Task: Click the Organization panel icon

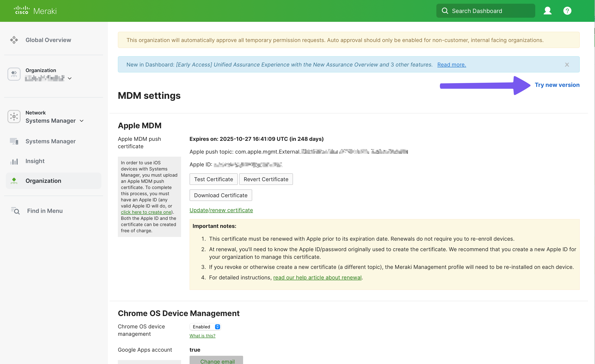Action: tap(14, 74)
